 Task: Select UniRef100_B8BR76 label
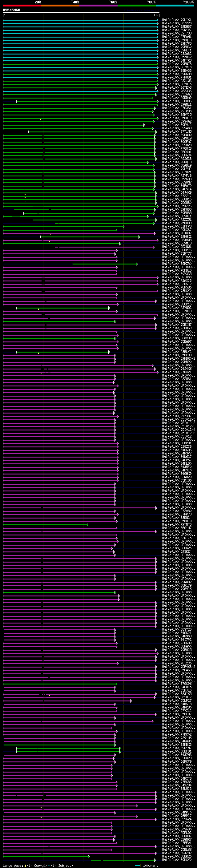177,250
